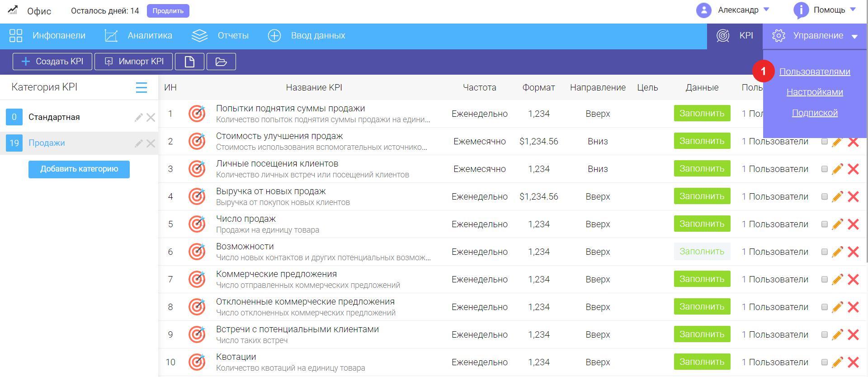This screenshot has height=377, width=868.
Task: Edit Коммерческие предложения KPI pencil
Action: tap(837, 280)
